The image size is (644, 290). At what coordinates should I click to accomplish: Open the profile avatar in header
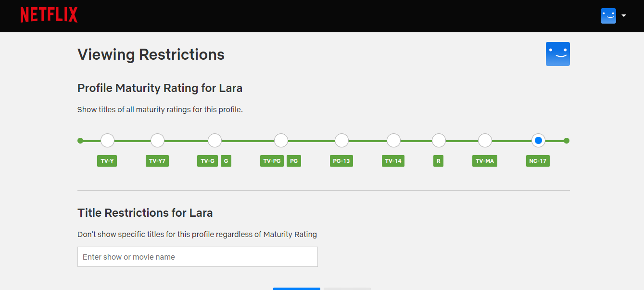(x=608, y=16)
